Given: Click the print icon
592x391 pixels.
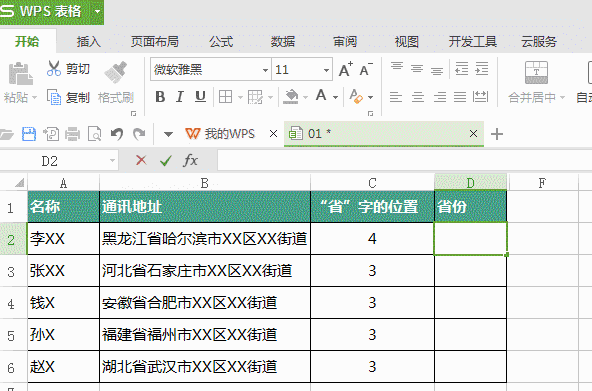Looking at the screenshot, I should (72, 134).
